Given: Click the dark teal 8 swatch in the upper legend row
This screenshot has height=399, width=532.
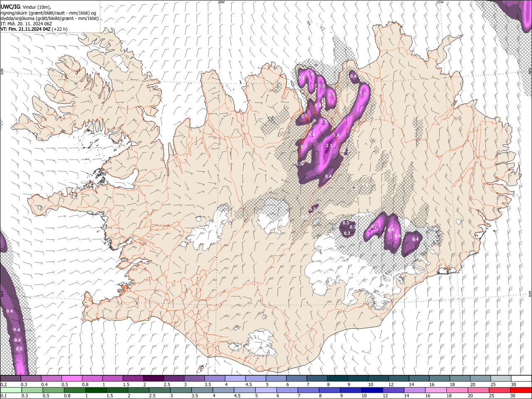Looking at the screenshot, I should tap(337, 379).
